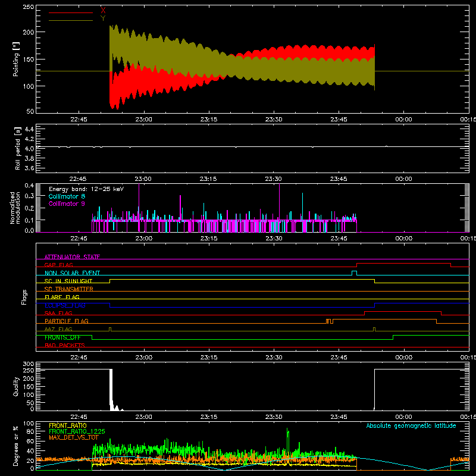Click the 23:45 tick under Flags plot
Image resolution: width=476 pixels, height=476 pixels.
click(339, 358)
